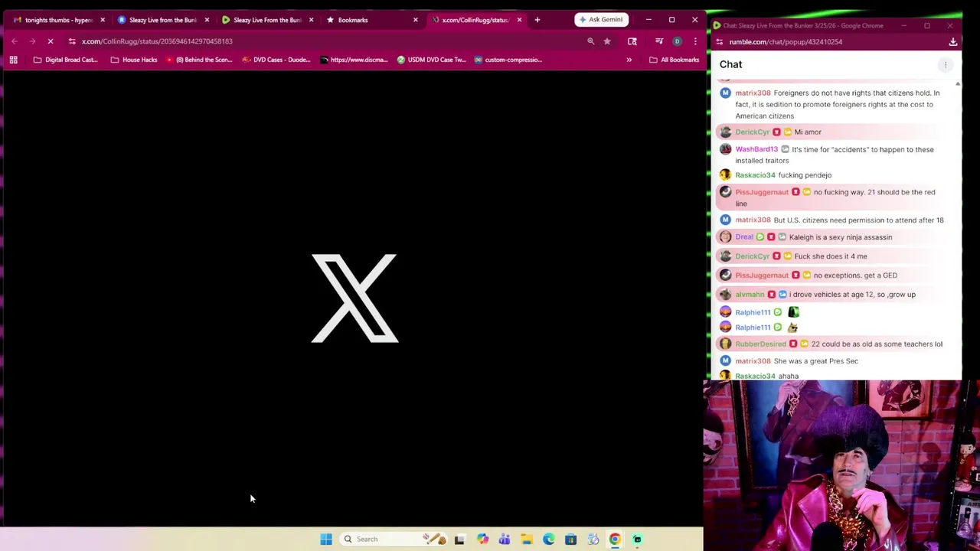This screenshot has width=980, height=551.
Task: Open the DVD Cases - Duode bookmark
Action: click(x=276, y=60)
